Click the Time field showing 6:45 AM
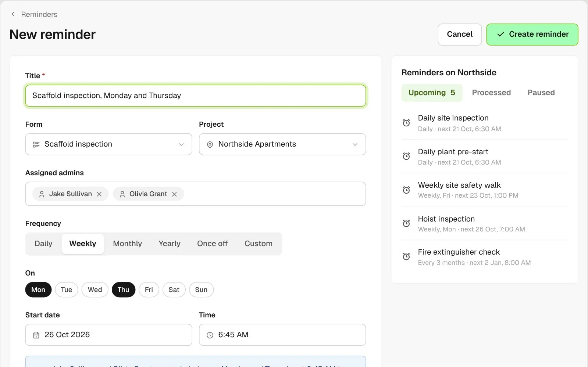Screen dimensions: 588x367 pyautogui.click(x=282, y=335)
